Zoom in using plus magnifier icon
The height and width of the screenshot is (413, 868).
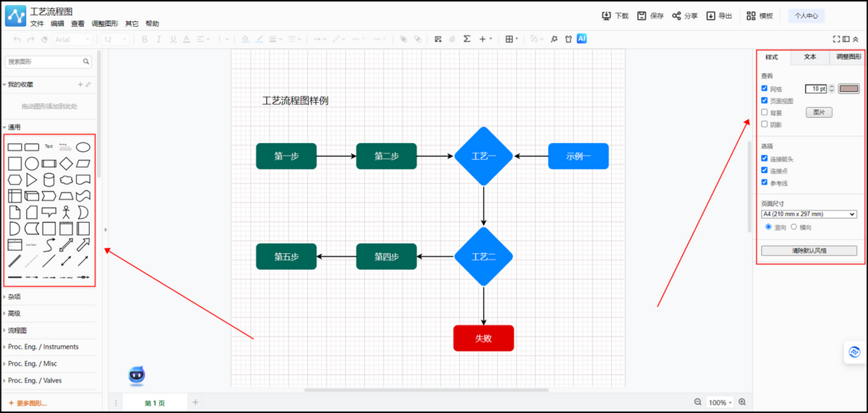741,402
